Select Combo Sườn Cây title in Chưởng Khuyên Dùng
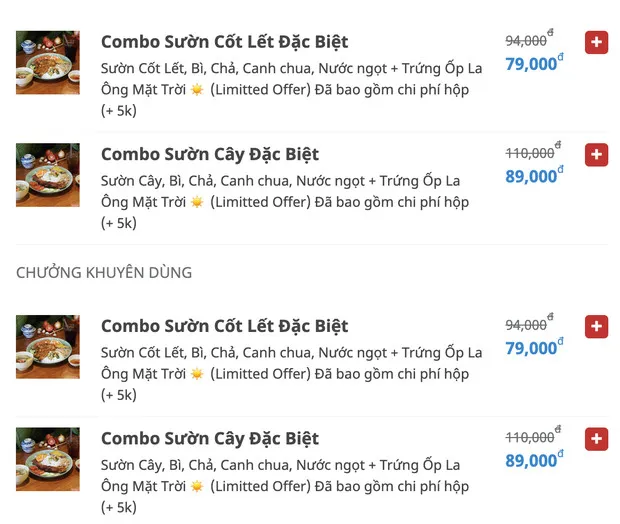620x524 pixels. [x=210, y=438]
